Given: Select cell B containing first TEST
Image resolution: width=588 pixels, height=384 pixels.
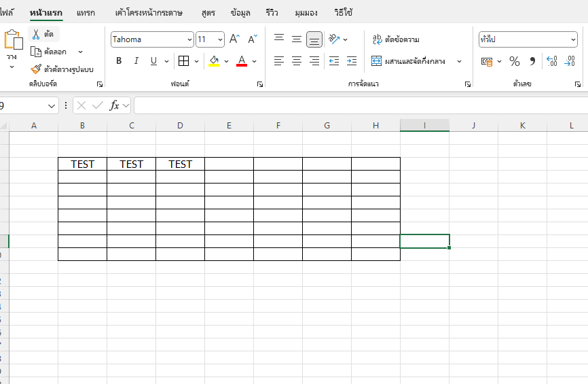Looking at the screenshot, I should (83, 164).
